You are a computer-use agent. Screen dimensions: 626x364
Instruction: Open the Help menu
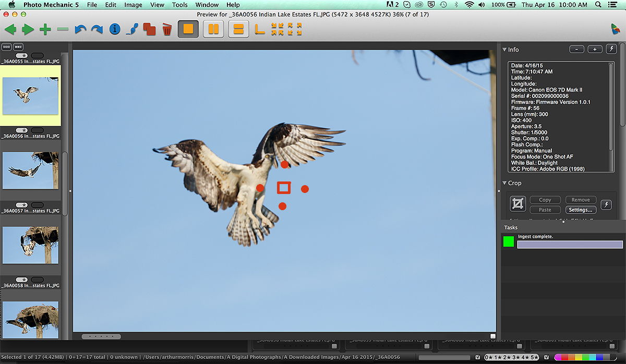coord(233,5)
